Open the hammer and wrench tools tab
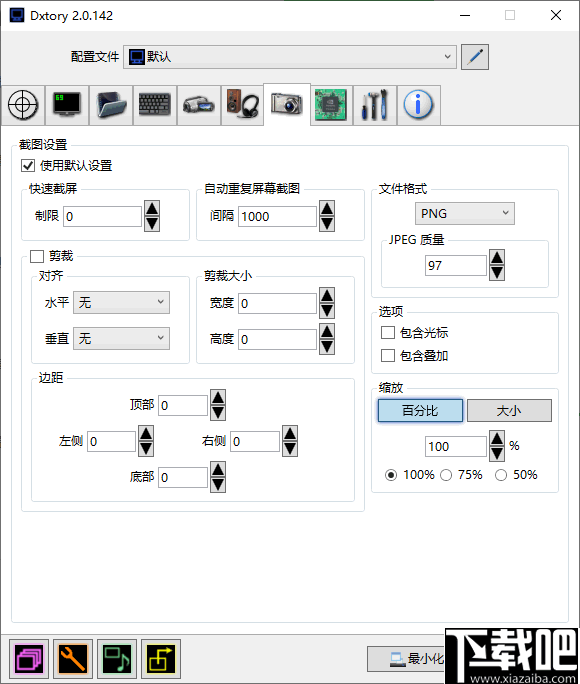The height and width of the screenshot is (684, 580). [x=375, y=105]
